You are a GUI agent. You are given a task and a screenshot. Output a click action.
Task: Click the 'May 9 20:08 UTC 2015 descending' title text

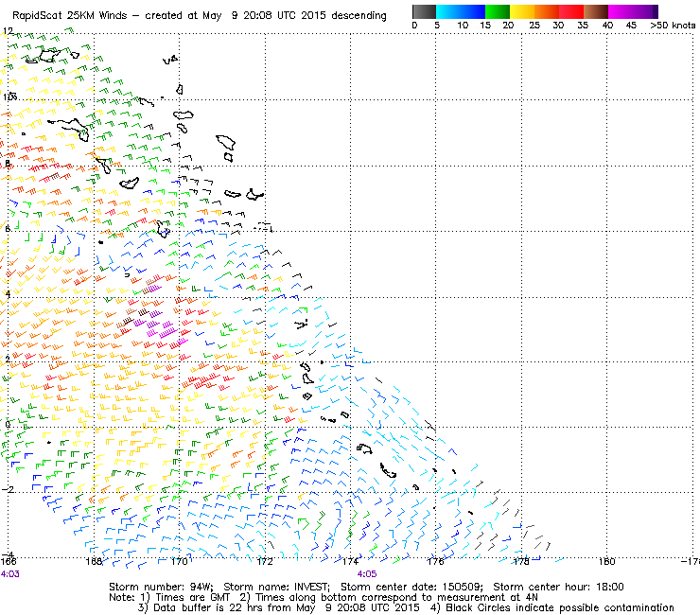click(x=294, y=16)
